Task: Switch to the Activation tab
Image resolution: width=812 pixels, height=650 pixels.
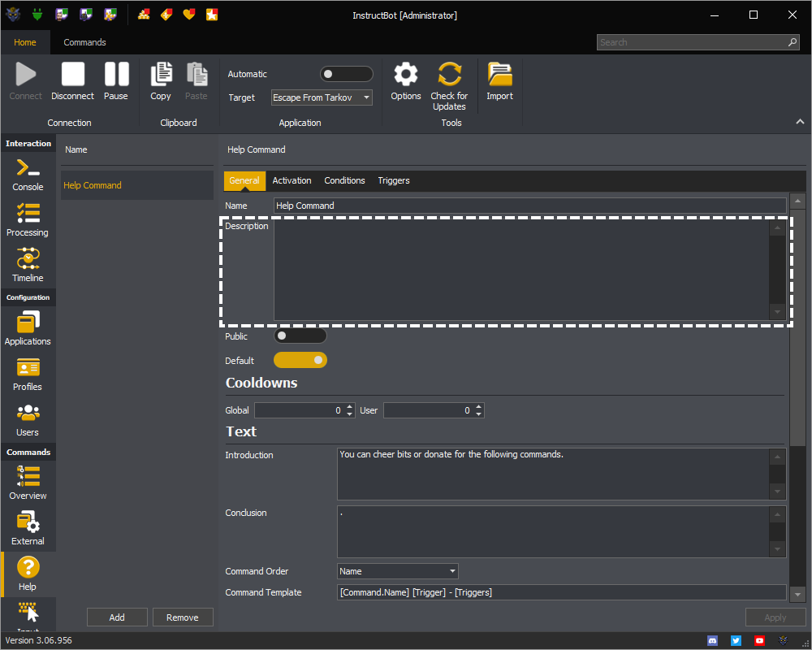Action: point(292,180)
